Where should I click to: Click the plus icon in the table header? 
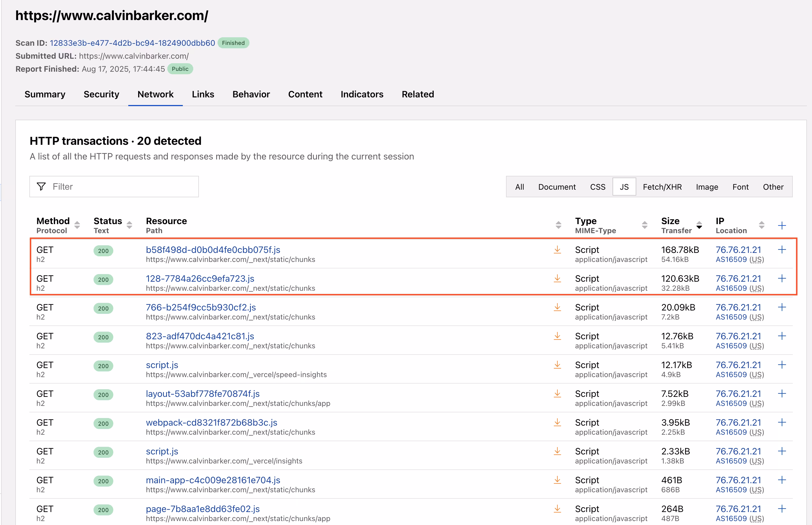pos(782,225)
